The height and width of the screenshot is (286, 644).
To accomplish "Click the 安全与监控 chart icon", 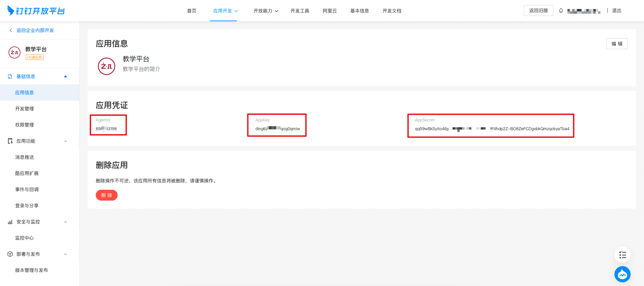I will [x=10, y=222].
